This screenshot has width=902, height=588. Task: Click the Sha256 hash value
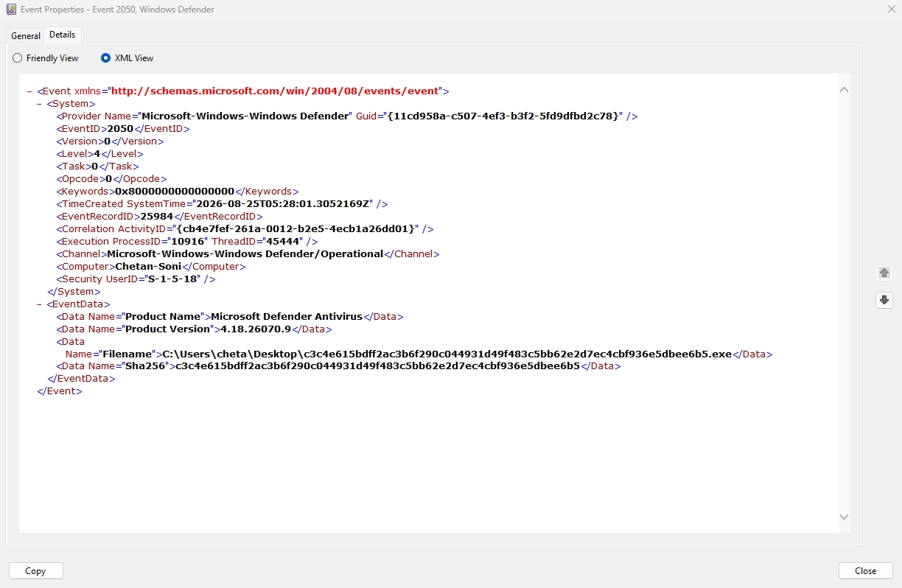(x=377, y=366)
